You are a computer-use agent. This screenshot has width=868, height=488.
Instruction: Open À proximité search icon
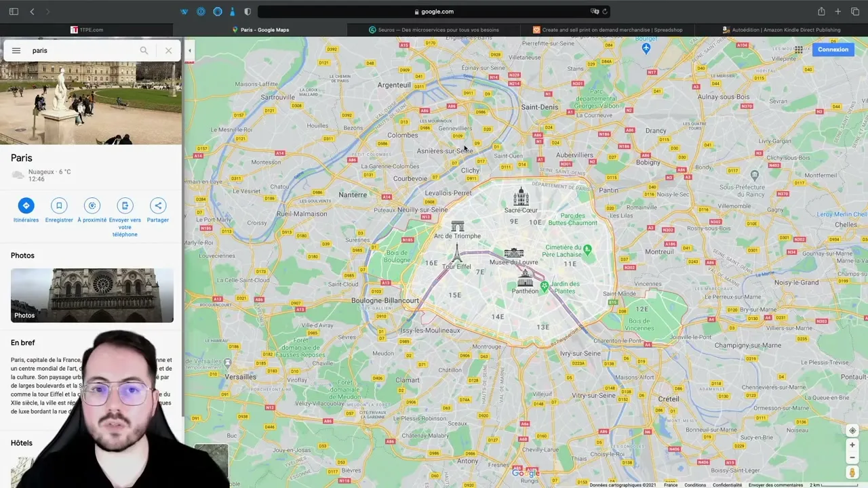92,205
